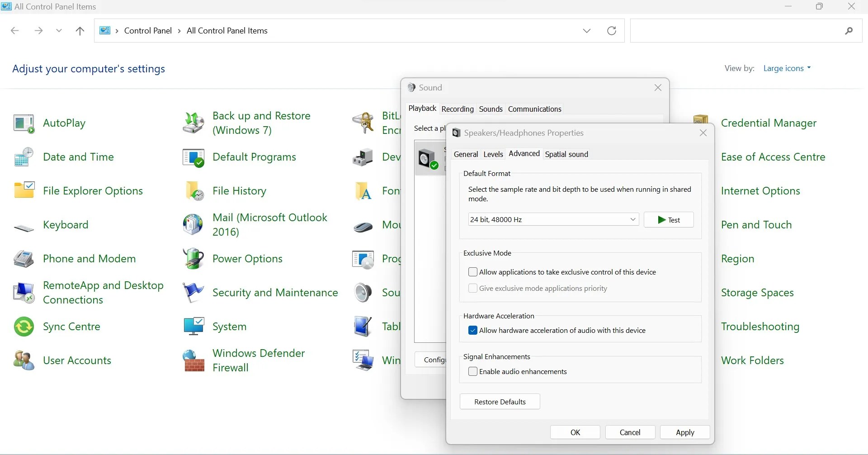
Task: Select Playback tab in Sound window
Action: (x=422, y=108)
